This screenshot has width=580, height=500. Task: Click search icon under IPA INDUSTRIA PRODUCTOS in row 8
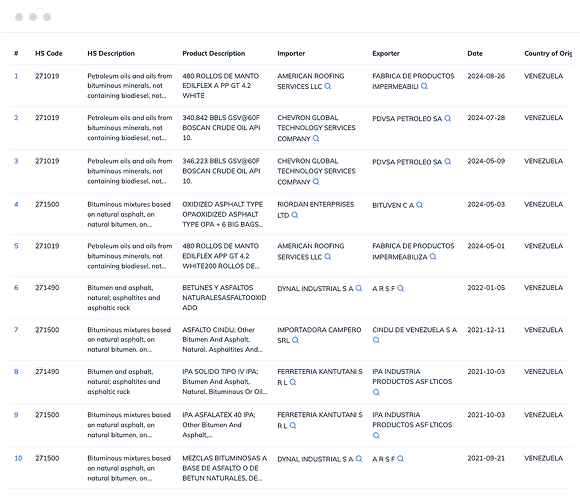[x=376, y=392]
